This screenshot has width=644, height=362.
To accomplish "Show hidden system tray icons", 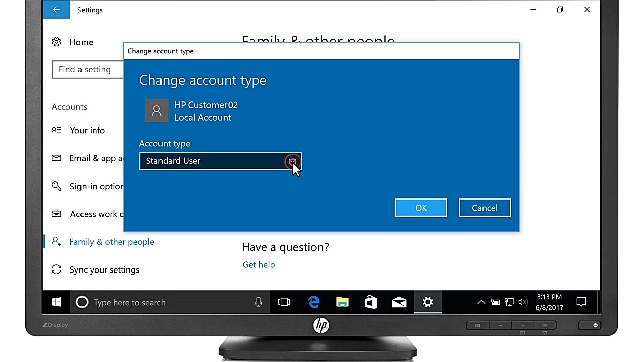I will click(481, 302).
